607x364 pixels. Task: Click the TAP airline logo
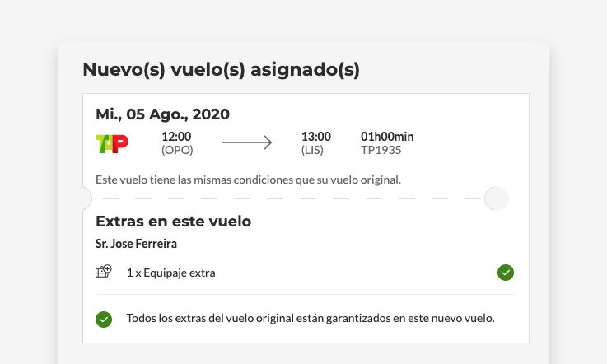click(x=112, y=143)
